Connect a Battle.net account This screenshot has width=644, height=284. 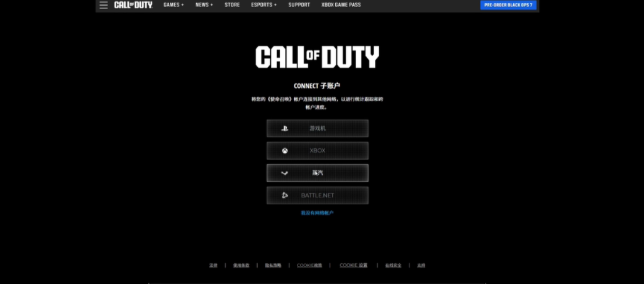pos(317,195)
